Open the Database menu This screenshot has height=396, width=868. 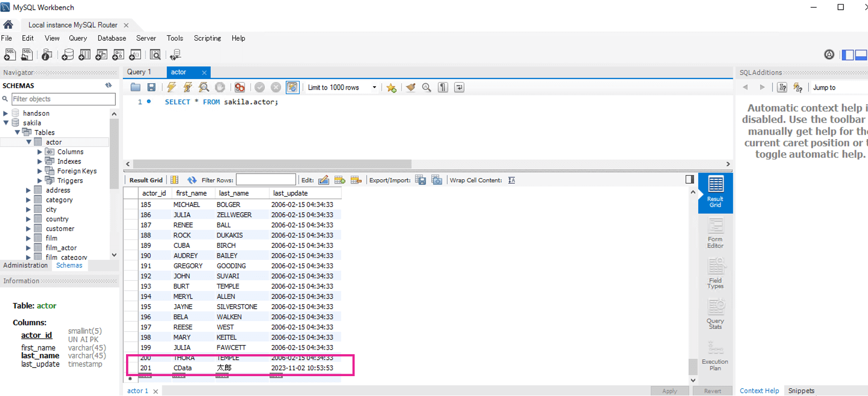click(x=112, y=38)
